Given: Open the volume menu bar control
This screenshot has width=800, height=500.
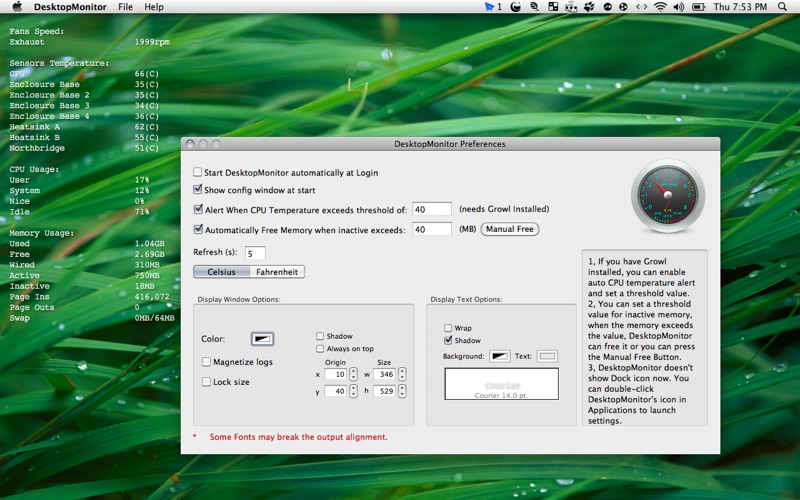Looking at the screenshot, I should [x=679, y=7].
